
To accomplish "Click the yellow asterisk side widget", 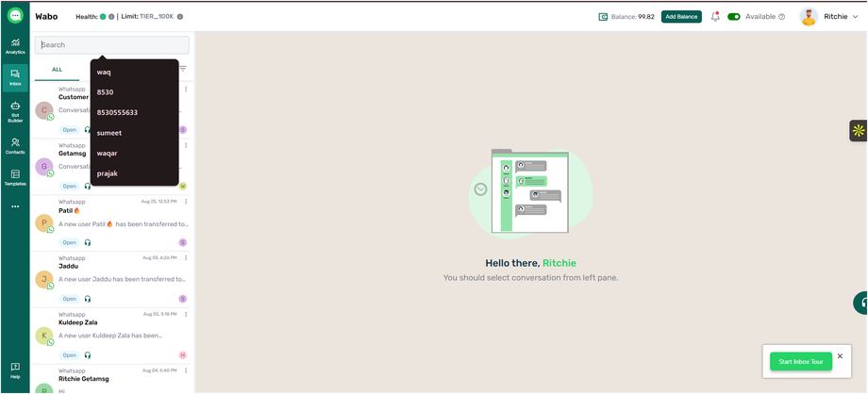I will point(859,131).
